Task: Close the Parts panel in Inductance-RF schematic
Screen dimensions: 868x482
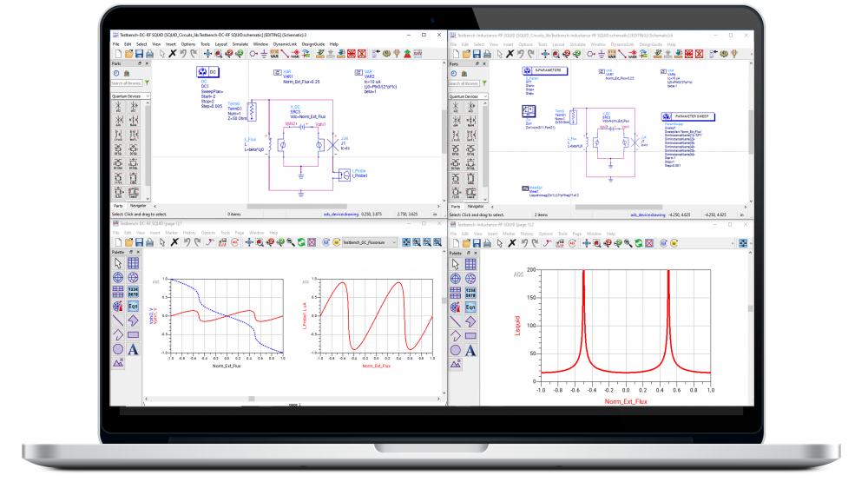Action: pos(484,63)
